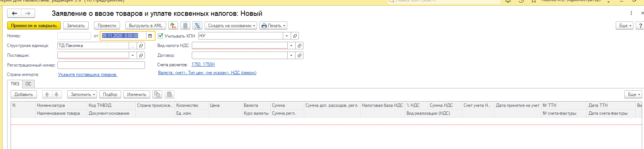The image size is (644, 149).
Task: Click the Налоговая база НДС column header
Action: [382, 105]
